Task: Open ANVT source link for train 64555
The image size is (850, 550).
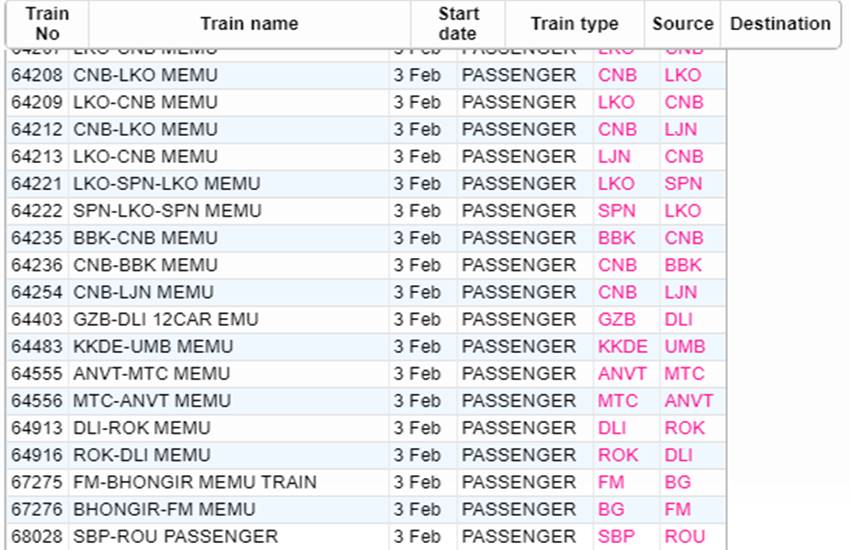Action: (x=622, y=373)
